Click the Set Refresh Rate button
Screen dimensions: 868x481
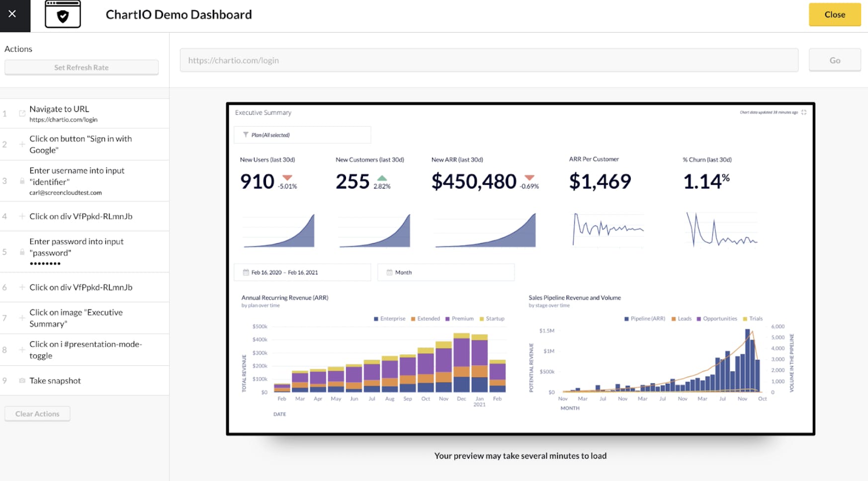pos(82,68)
